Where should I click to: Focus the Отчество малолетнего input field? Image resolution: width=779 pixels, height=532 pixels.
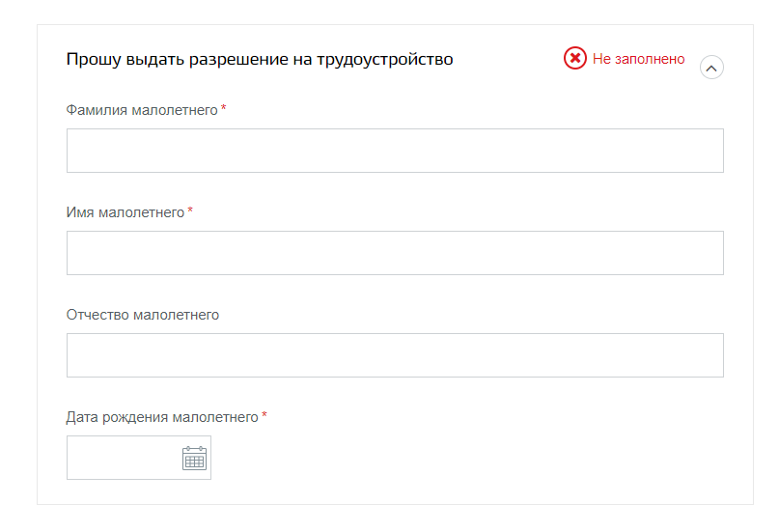395,355
